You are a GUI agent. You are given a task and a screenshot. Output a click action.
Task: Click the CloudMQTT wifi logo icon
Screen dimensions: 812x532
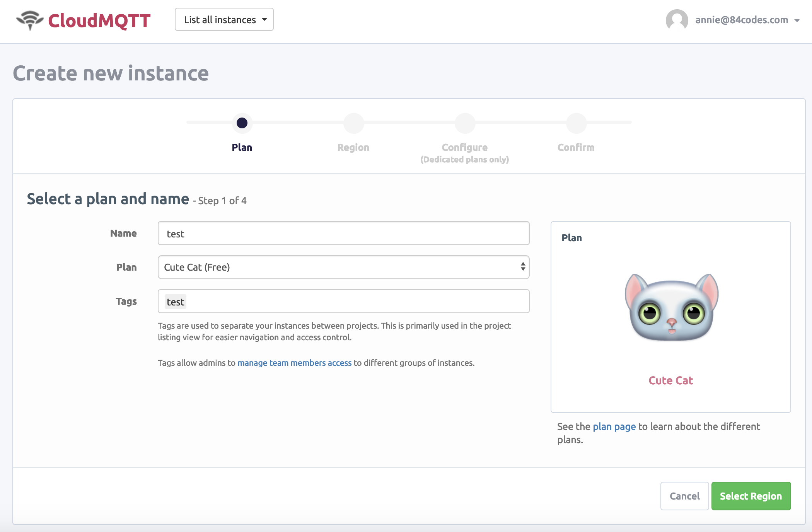tap(30, 20)
